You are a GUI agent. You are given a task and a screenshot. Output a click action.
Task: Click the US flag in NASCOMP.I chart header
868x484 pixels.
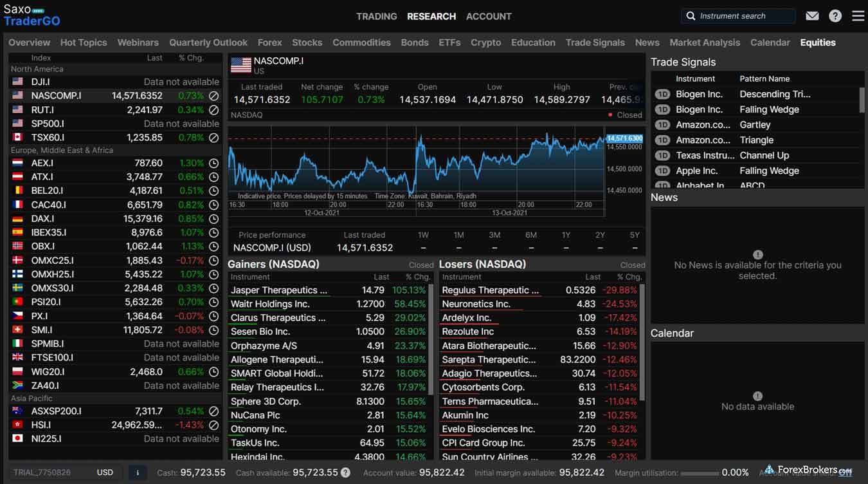tap(240, 65)
